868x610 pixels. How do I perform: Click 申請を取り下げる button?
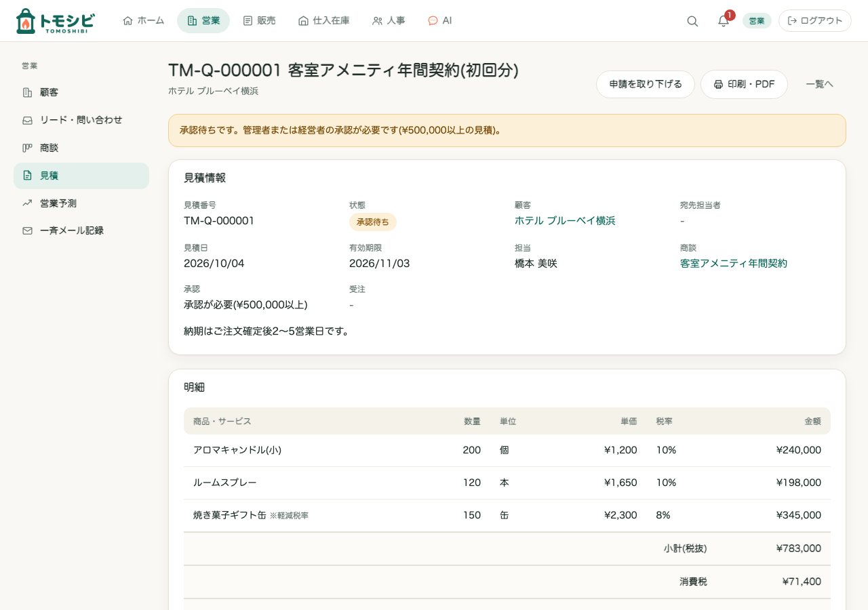[646, 85]
